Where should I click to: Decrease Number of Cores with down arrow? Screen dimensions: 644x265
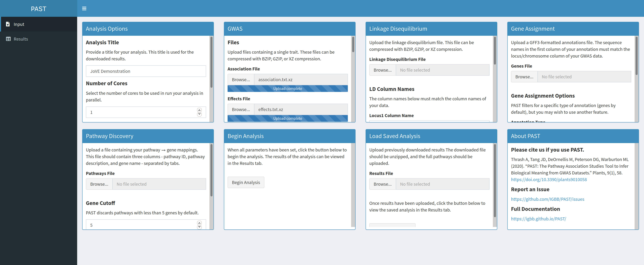pyautogui.click(x=199, y=114)
